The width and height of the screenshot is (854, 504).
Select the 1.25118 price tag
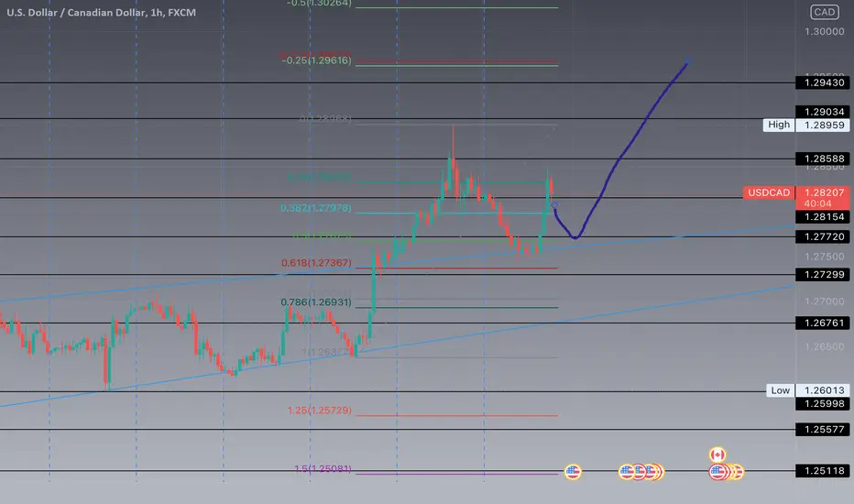click(824, 471)
